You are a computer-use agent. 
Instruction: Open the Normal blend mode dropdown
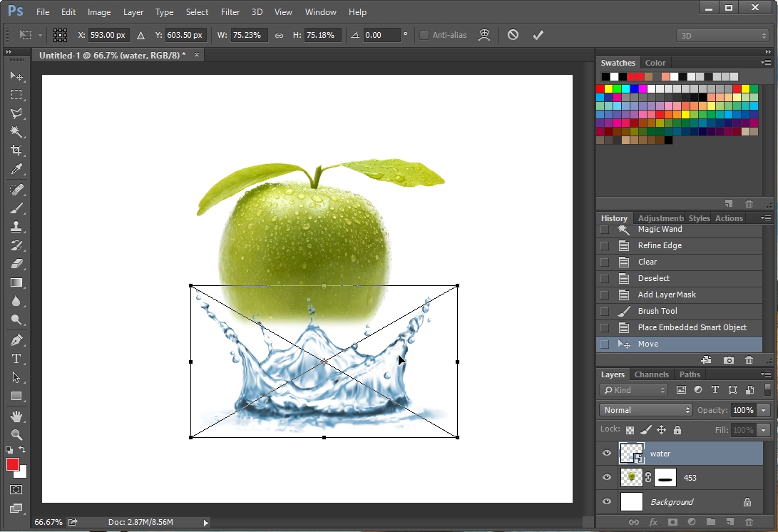645,410
